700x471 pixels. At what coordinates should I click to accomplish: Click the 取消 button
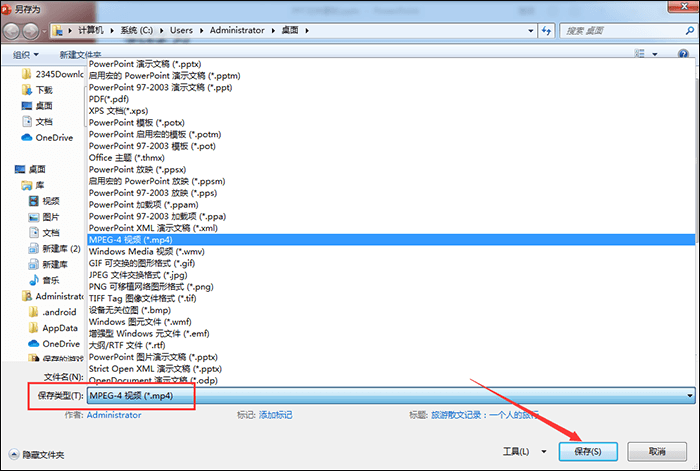657,452
